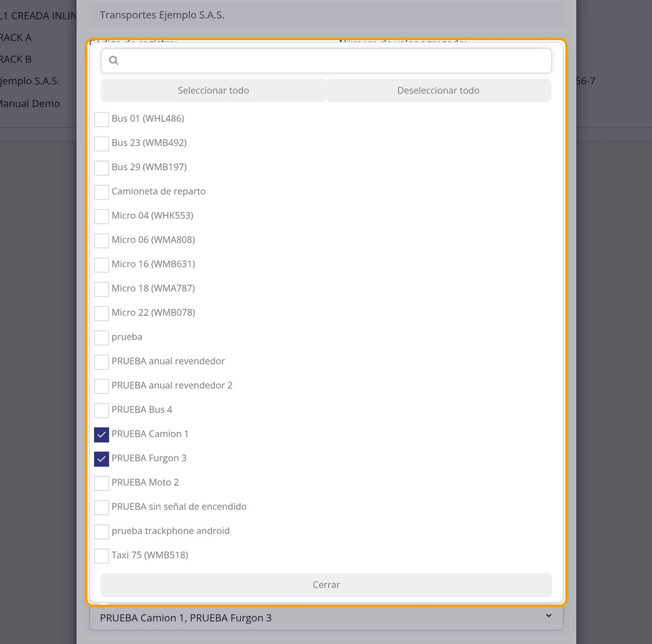Check the PRUEBA Moto 2 checkbox
This screenshot has width=652, height=644.
[x=102, y=483]
